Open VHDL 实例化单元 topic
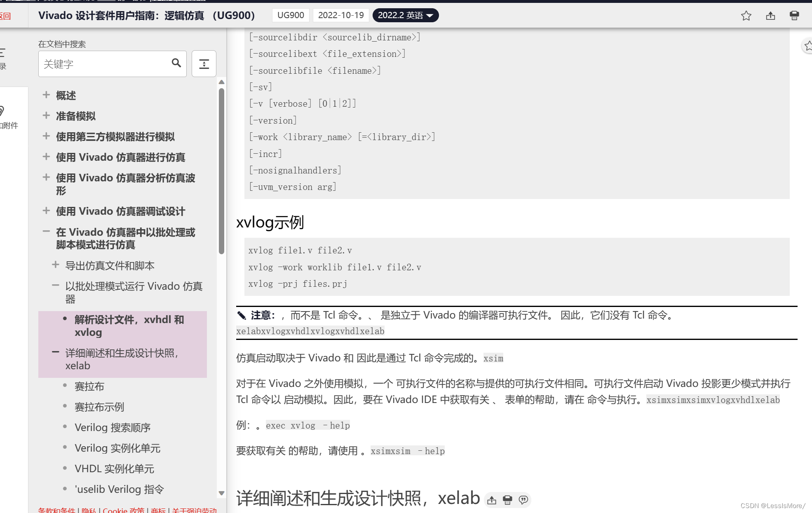Image resolution: width=812 pixels, height=513 pixels. point(114,469)
